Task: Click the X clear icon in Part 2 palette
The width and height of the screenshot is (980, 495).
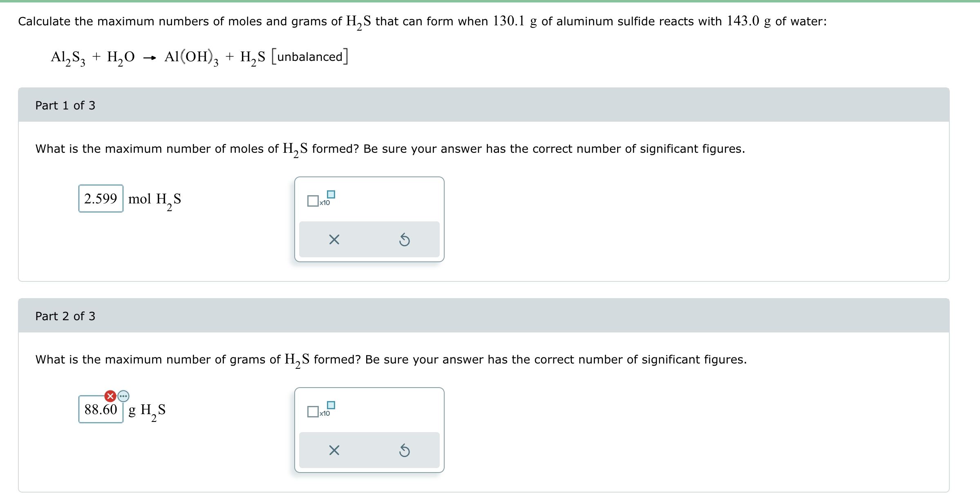Action: click(333, 450)
